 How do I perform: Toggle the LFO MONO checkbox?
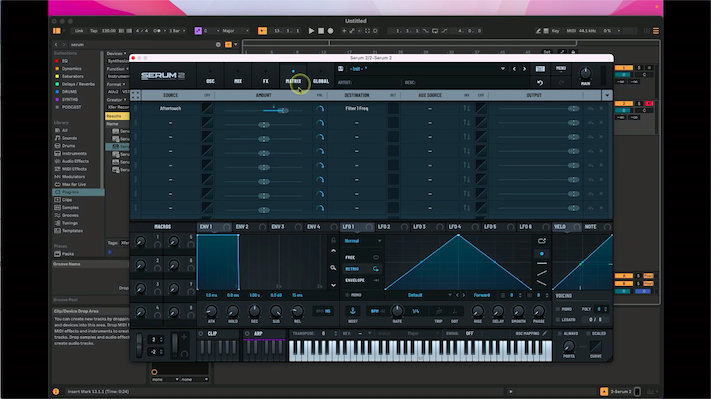pos(347,295)
